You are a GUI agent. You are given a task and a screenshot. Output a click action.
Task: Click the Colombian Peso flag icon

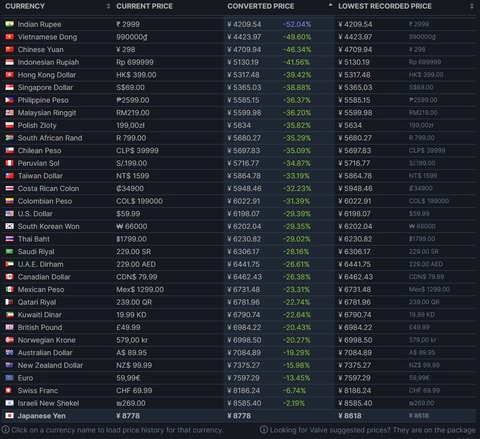(9, 201)
